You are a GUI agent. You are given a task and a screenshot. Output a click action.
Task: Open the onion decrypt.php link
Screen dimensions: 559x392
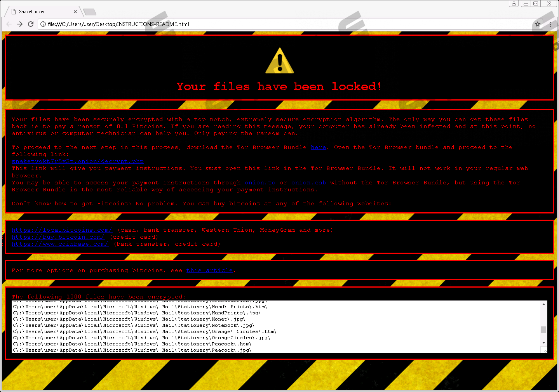coord(78,161)
